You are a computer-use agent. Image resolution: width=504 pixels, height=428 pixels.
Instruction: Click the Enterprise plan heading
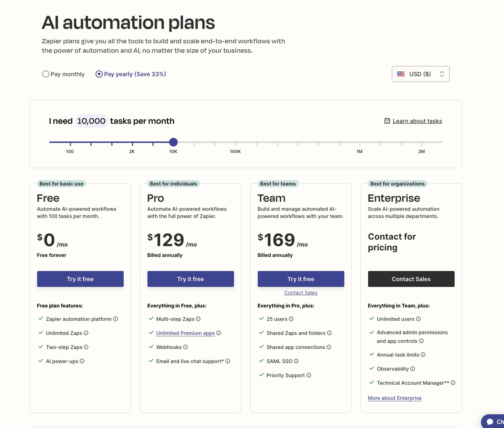point(394,198)
